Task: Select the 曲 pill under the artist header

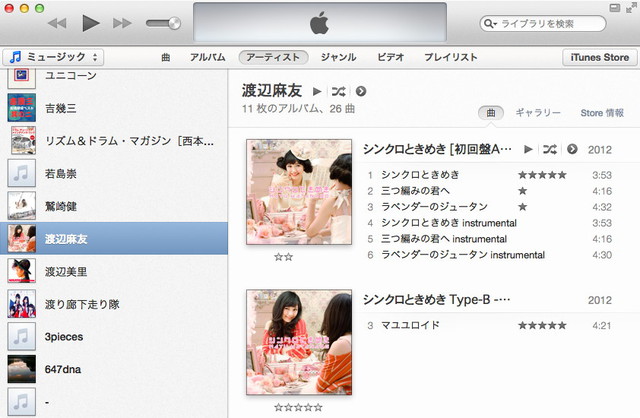Action: click(491, 113)
